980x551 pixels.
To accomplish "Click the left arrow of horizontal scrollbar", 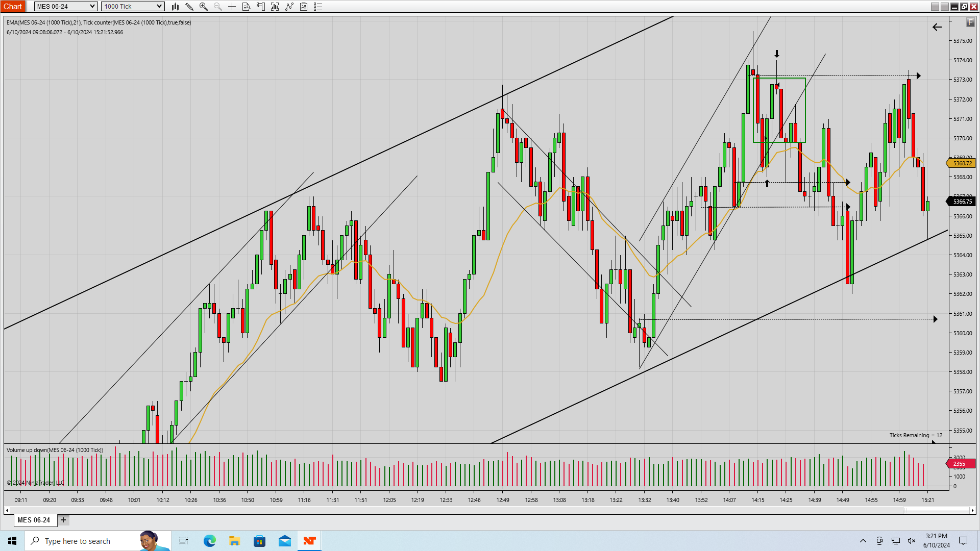I will (7, 510).
